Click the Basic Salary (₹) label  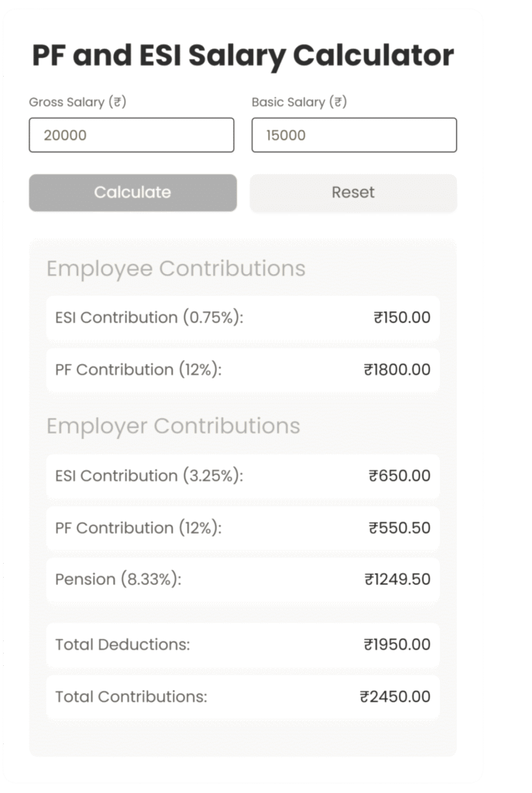pyautogui.click(x=297, y=101)
